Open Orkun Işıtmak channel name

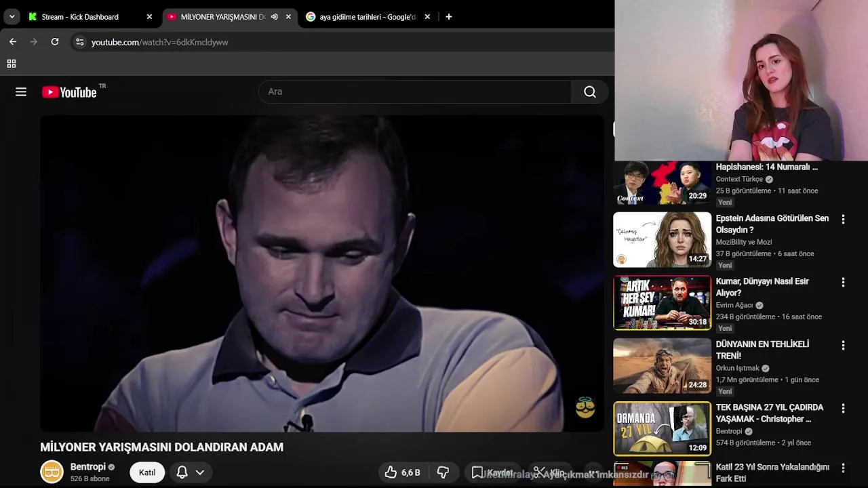pyautogui.click(x=738, y=369)
